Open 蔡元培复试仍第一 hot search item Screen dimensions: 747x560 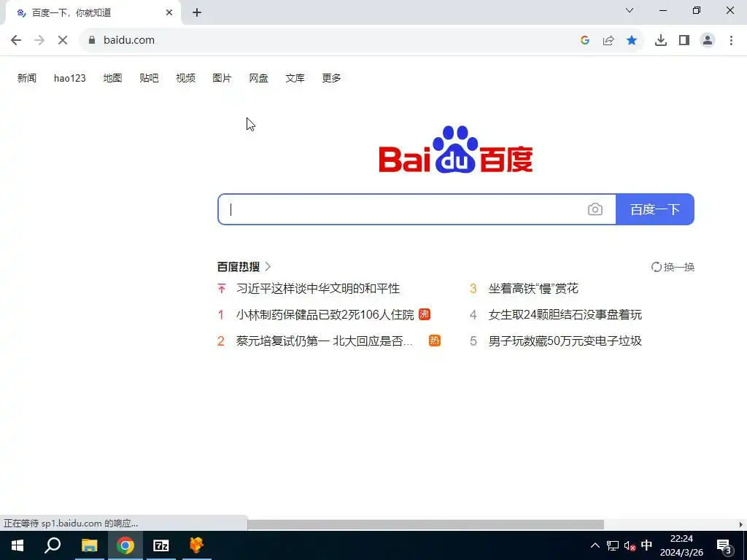325,341
